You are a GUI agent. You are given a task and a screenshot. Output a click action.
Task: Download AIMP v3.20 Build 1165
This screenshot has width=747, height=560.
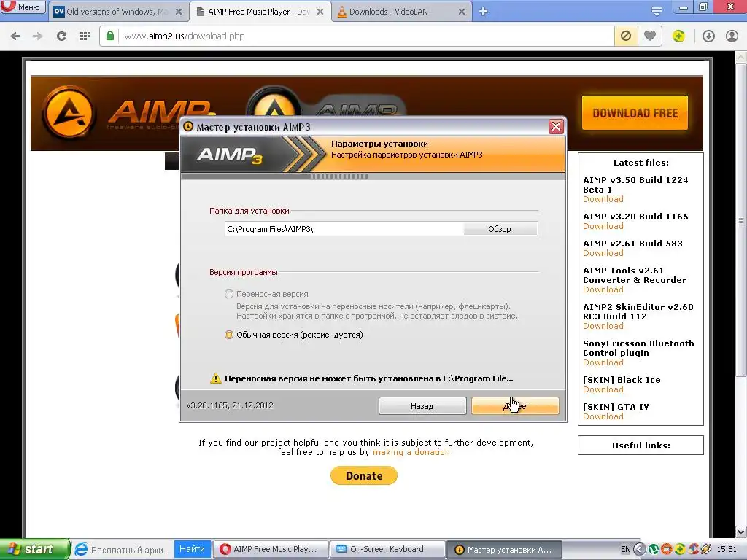(x=603, y=226)
